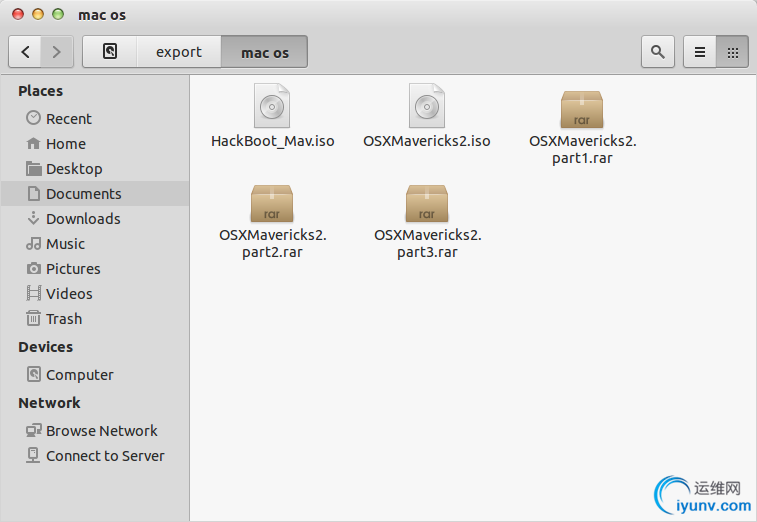Go back with the left arrow button
This screenshot has width=757, height=522.
25,52
